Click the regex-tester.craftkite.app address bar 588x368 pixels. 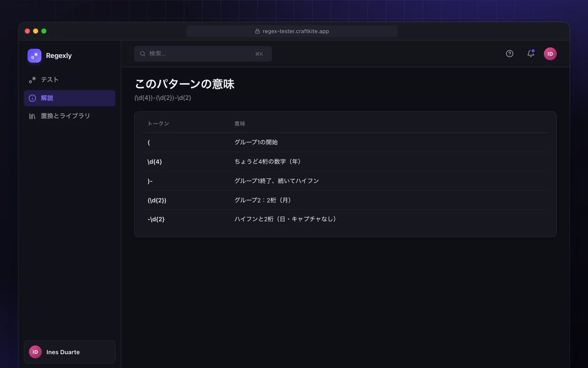(292, 31)
